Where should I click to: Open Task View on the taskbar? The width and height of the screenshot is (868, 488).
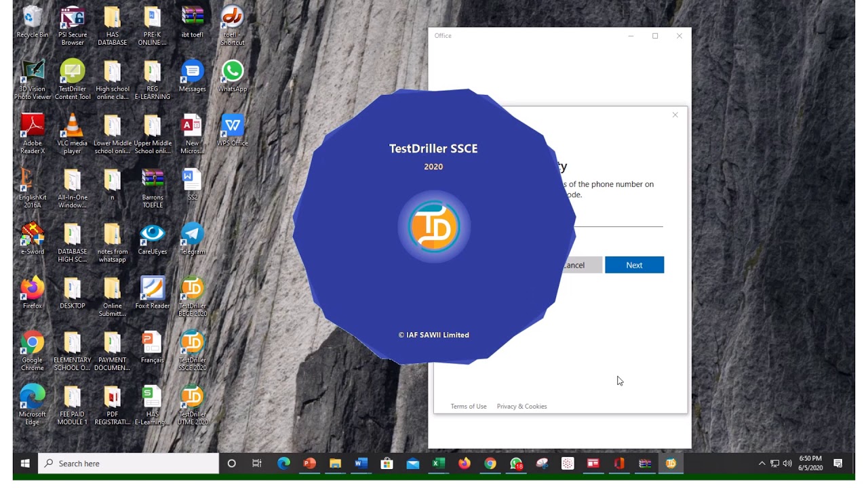click(257, 464)
